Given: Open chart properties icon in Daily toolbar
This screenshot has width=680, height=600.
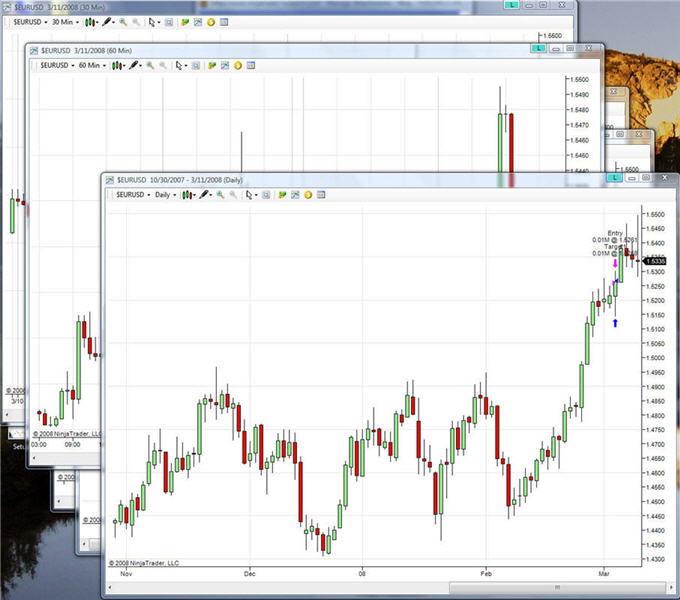Looking at the screenshot, I should (x=321, y=195).
